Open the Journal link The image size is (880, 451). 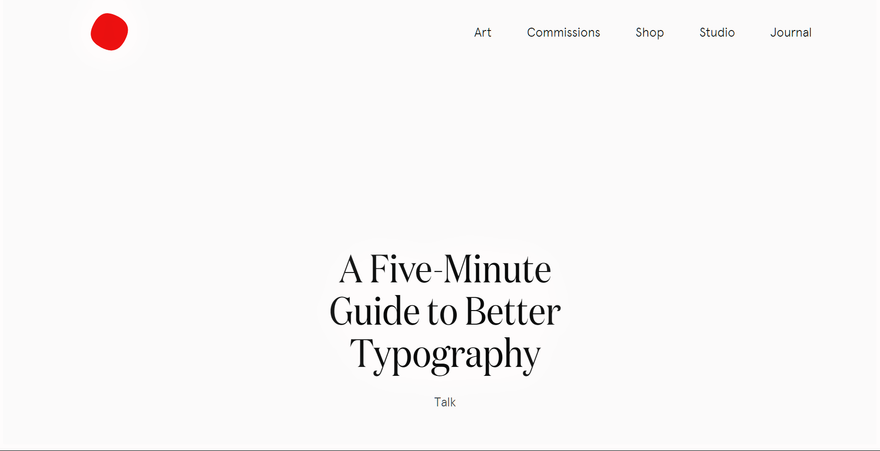pos(791,33)
